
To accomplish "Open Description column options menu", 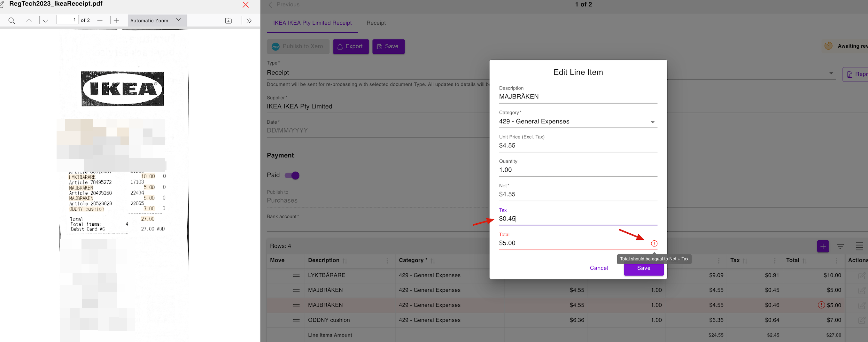I will [x=387, y=260].
